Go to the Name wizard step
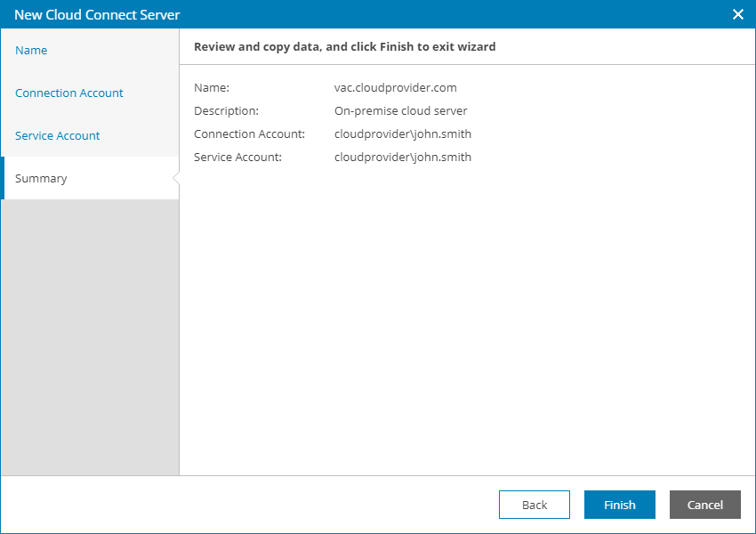The width and height of the screenshot is (756, 534). [x=31, y=51]
